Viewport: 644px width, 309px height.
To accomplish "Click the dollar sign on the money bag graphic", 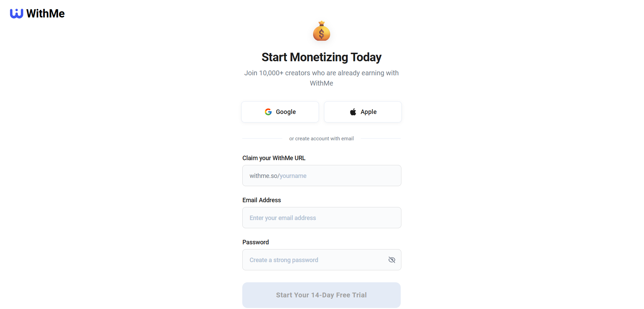I will coord(321,33).
